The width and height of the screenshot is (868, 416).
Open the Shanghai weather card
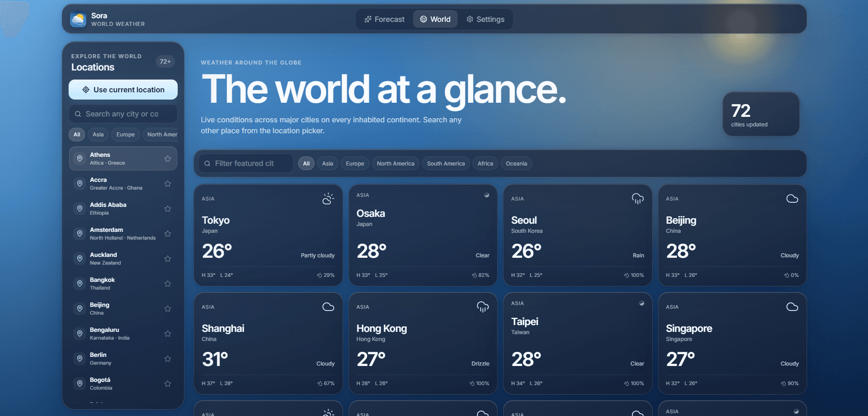tap(268, 343)
